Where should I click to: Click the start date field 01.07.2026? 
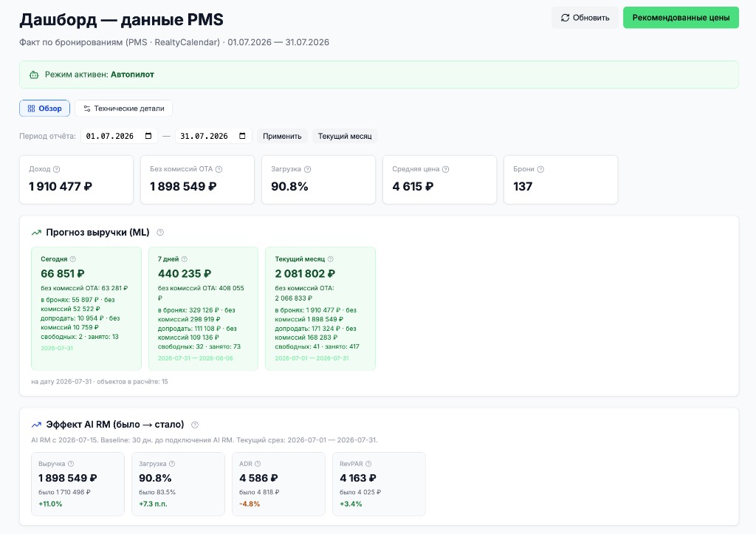[119, 136]
